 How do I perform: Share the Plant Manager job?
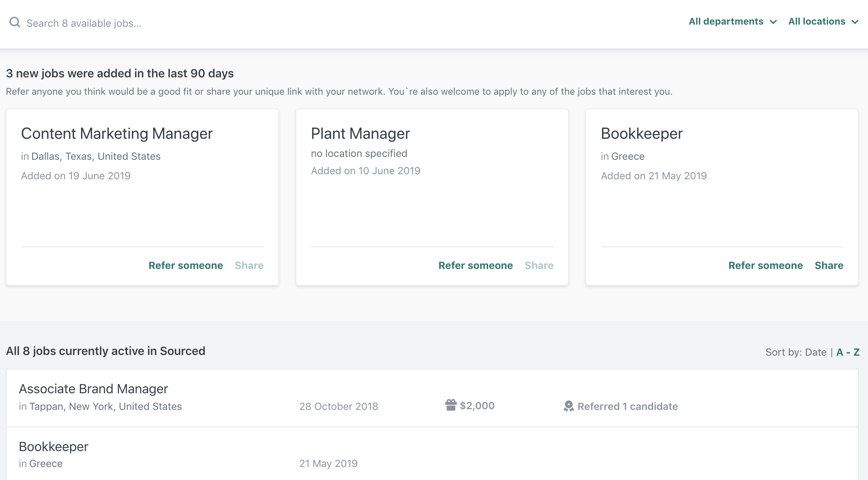(539, 265)
